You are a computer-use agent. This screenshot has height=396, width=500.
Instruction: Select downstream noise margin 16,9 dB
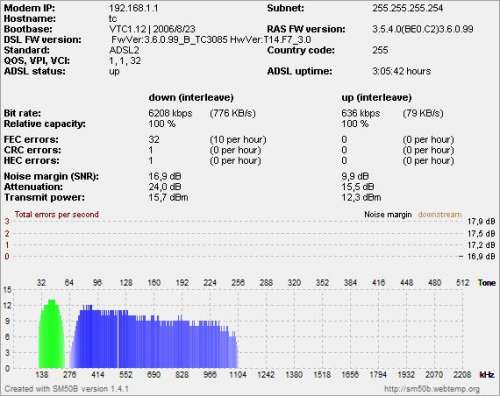click(x=165, y=176)
